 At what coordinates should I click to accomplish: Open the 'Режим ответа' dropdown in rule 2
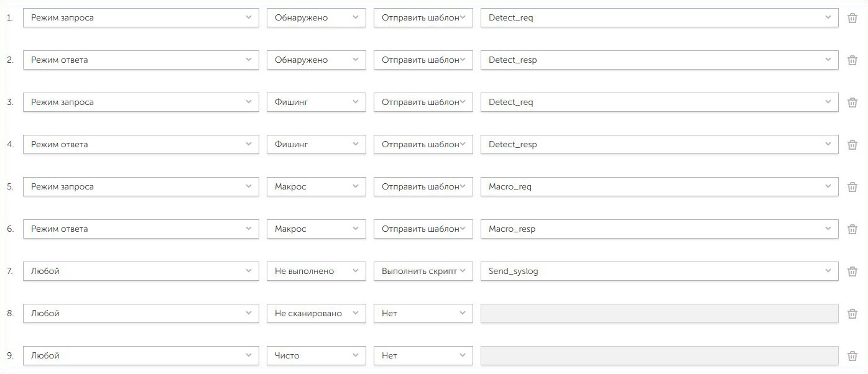click(141, 60)
